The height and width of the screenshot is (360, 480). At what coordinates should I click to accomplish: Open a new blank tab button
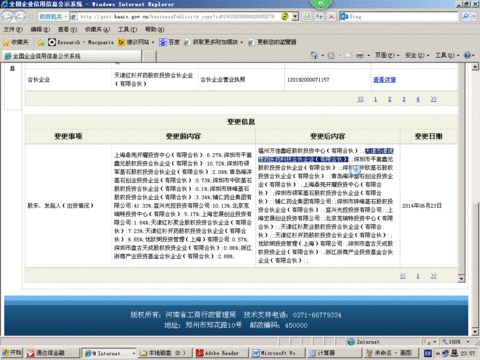150,56
